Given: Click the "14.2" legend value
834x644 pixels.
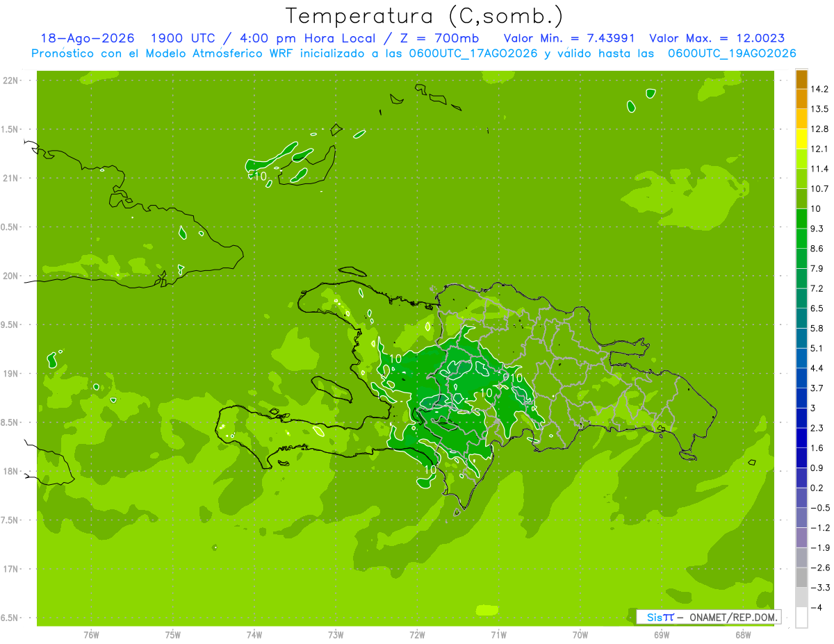Looking at the screenshot, I should [819, 89].
